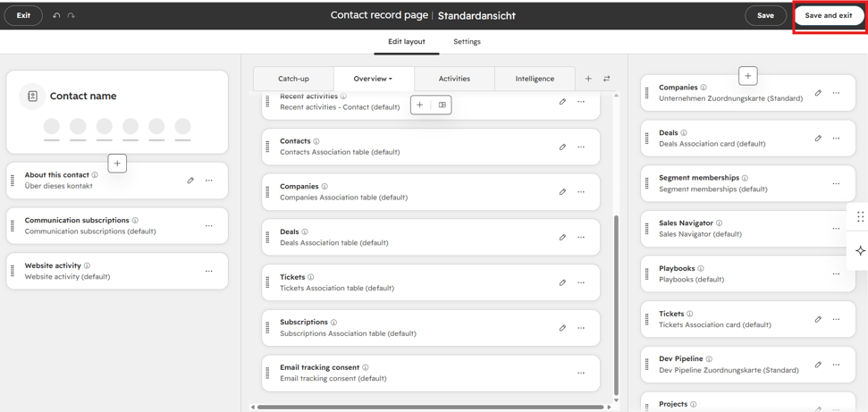Open more options for Dev Pipeline card
Image resolution: width=868 pixels, height=412 pixels.
[836, 365]
